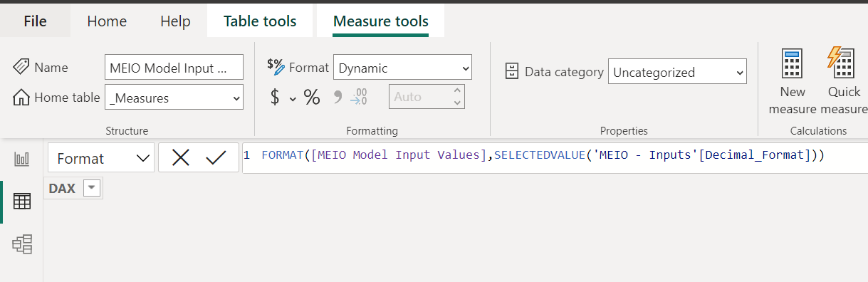Open the File menu
Screen dimensions: 868x282
tap(35, 21)
